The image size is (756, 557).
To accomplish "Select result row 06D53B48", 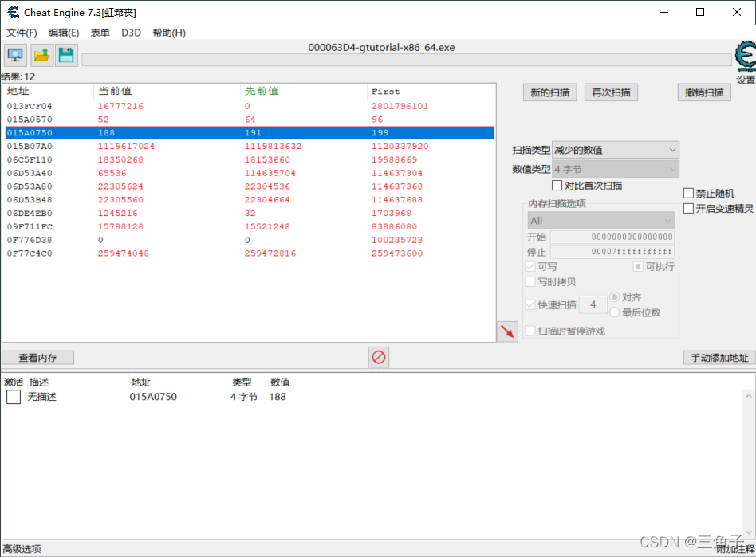I will click(x=250, y=199).
